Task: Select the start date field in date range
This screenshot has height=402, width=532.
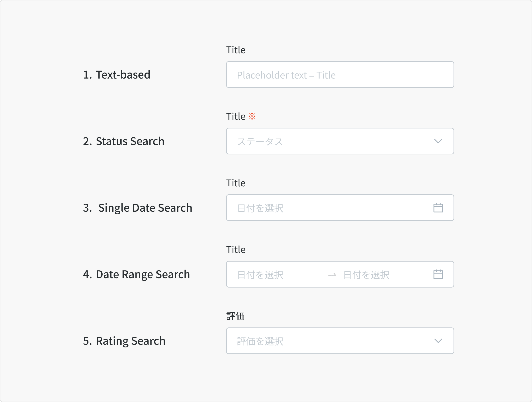Action: [x=260, y=275]
